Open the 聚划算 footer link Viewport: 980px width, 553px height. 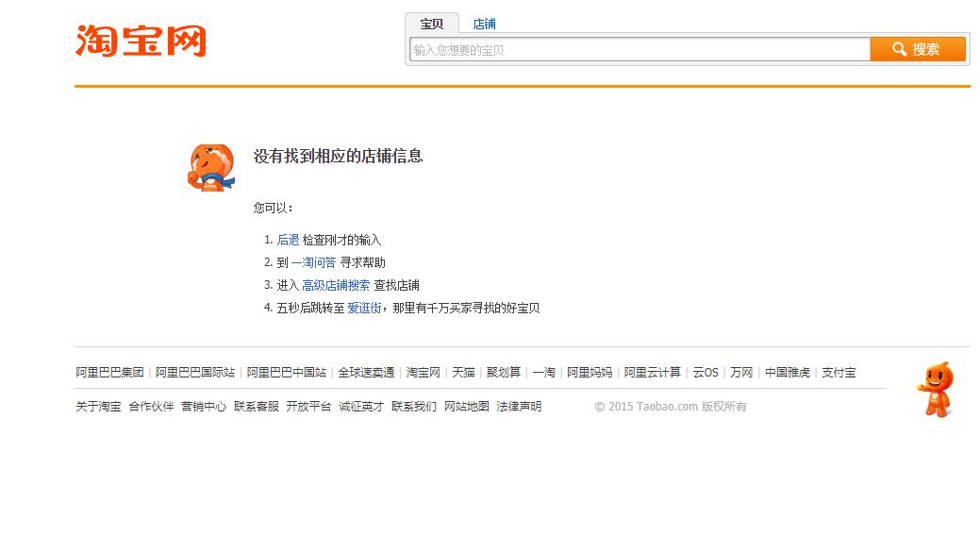coord(504,373)
